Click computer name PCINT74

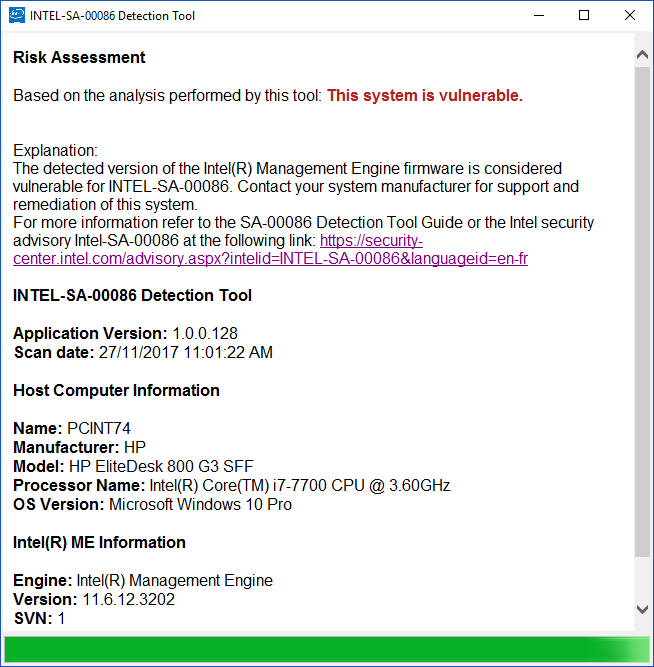point(99,428)
